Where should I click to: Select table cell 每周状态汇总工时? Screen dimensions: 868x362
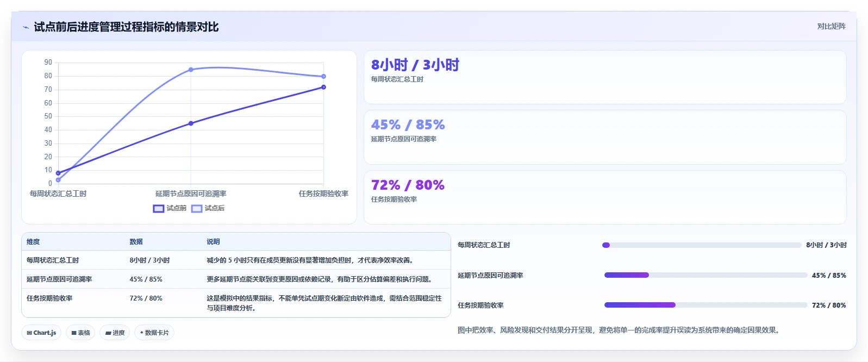click(x=53, y=260)
